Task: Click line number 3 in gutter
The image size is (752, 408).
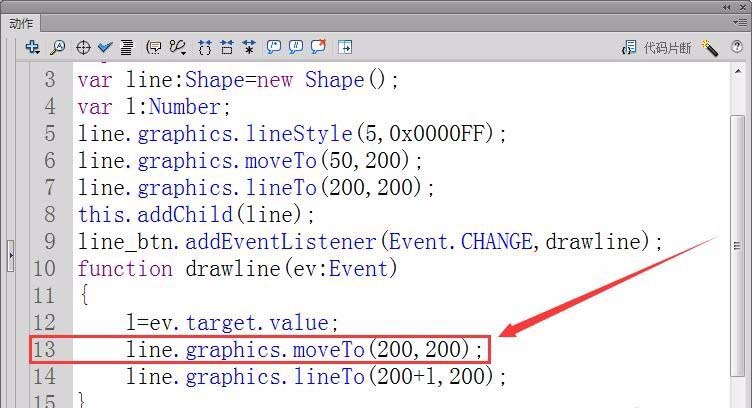Action: (x=50, y=80)
